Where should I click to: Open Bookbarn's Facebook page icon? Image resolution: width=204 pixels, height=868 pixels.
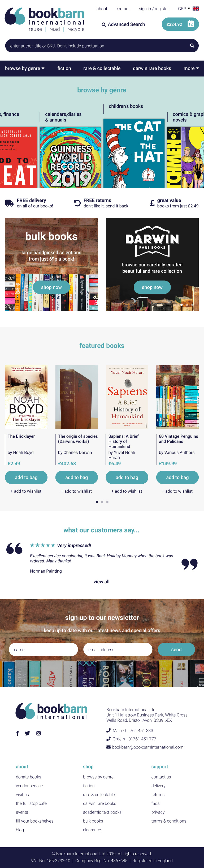tap(18, 733)
